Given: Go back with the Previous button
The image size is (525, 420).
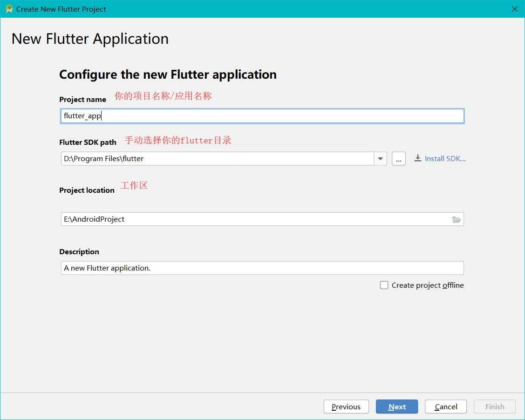Looking at the screenshot, I should click(346, 406).
